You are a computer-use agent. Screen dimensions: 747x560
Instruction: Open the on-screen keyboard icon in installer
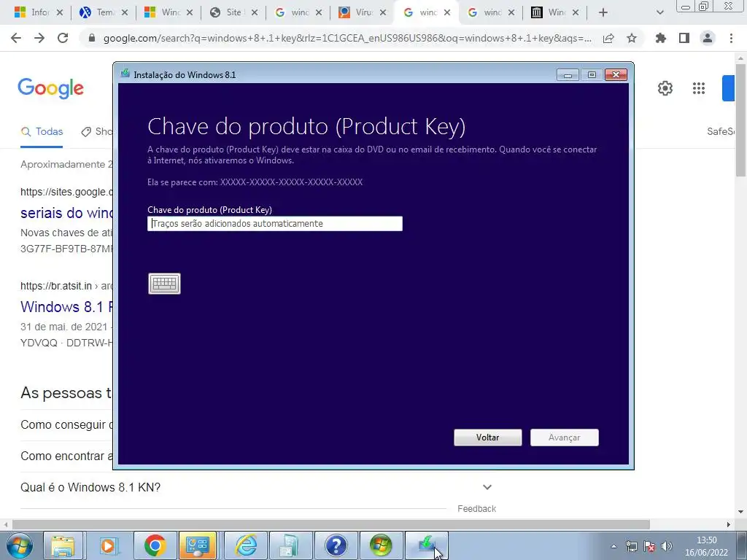pyautogui.click(x=164, y=284)
